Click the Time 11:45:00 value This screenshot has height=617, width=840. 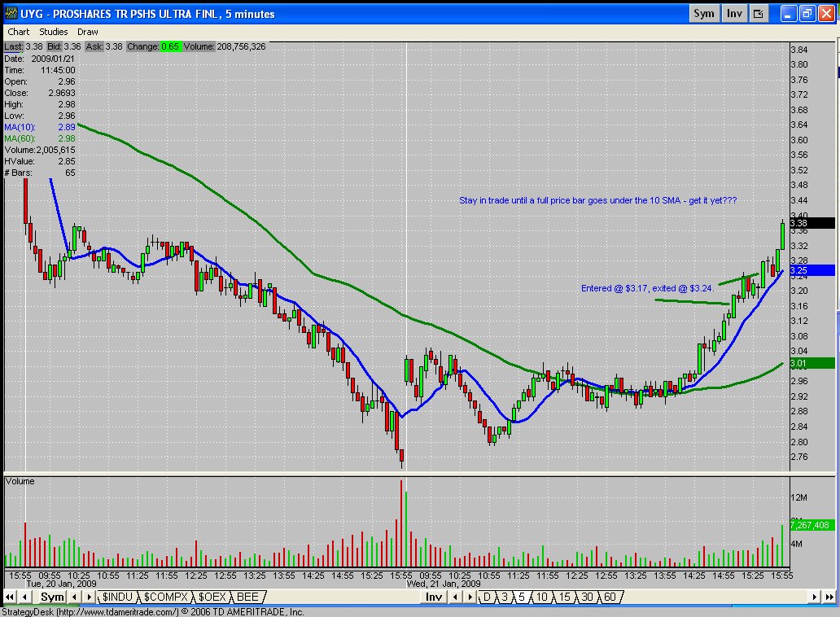[x=58, y=70]
